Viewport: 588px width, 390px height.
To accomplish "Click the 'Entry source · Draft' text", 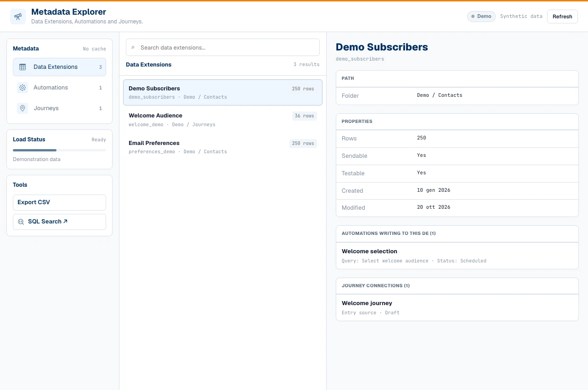I will pos(371,313).
